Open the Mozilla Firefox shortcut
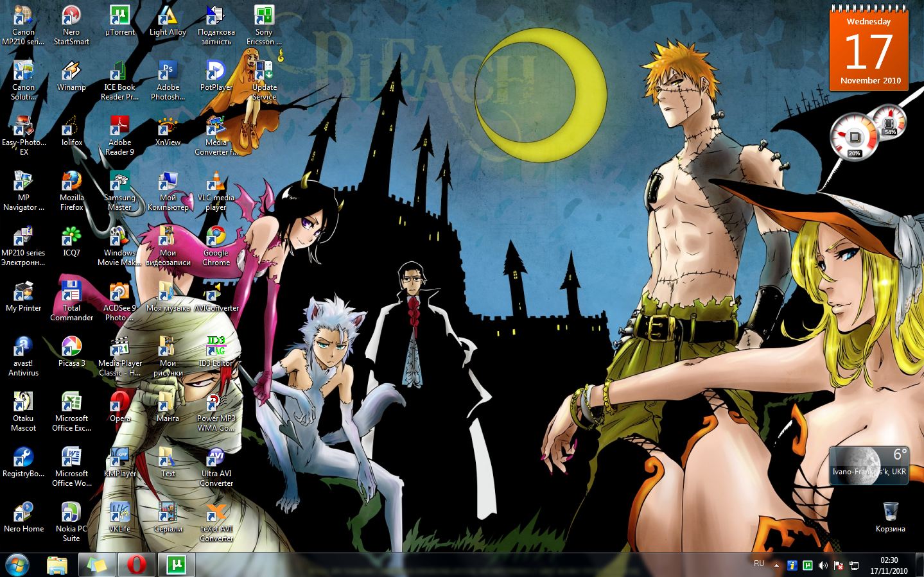The height and width of the screenshot is (577, 924). [x=71, y=191]
